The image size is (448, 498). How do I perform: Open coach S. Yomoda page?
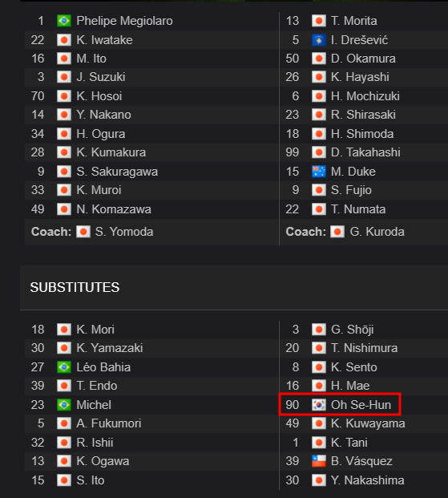[124, 232]
